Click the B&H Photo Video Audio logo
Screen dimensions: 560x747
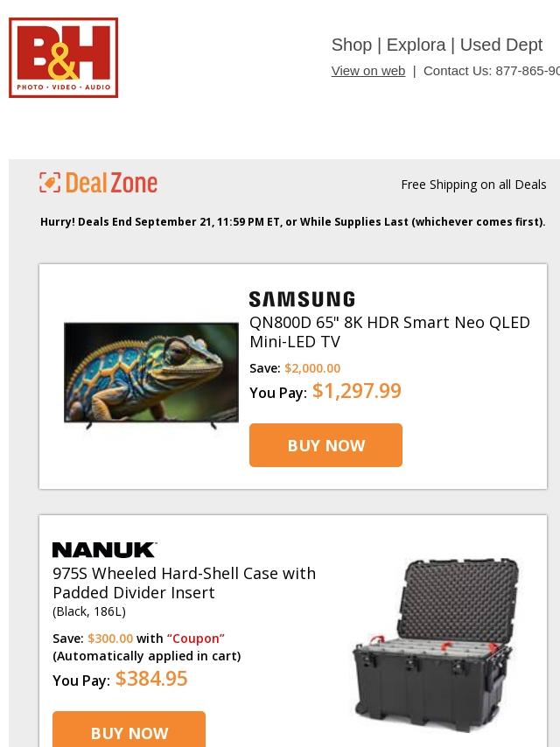63,58
